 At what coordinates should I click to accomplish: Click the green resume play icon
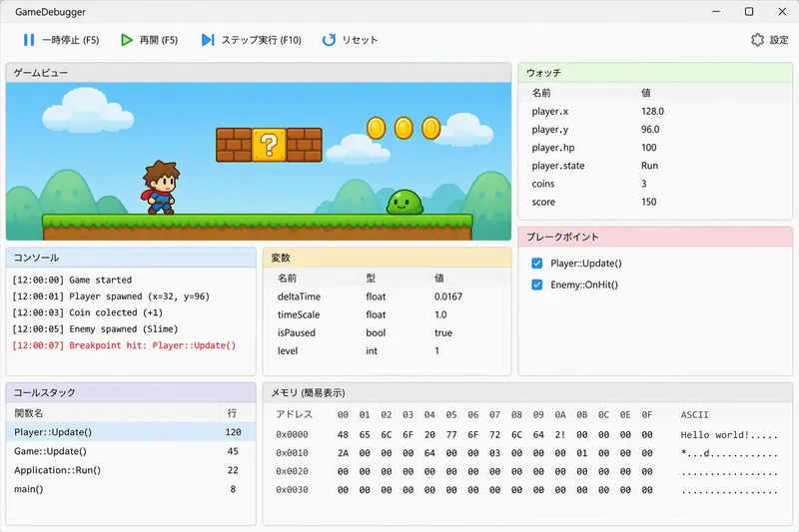127,40
